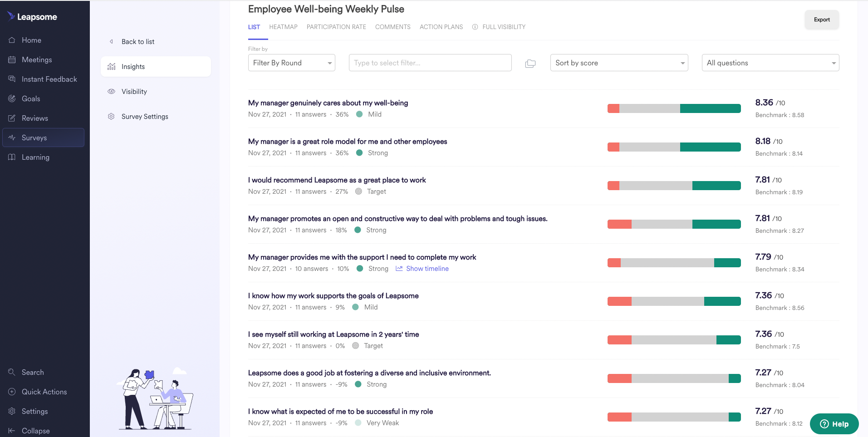Open question: I would recommend Leapsome as great place
868x437 pixels.
337,180
